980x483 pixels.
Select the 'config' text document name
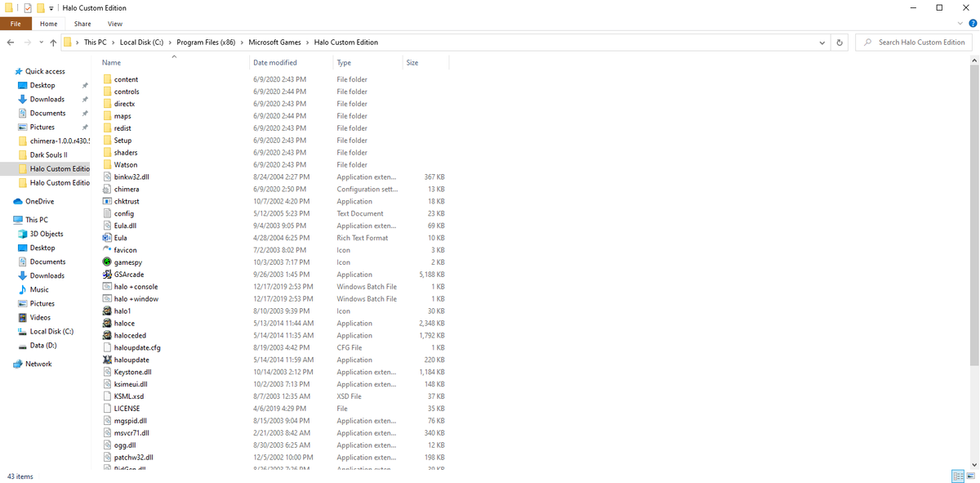(124, 213)
